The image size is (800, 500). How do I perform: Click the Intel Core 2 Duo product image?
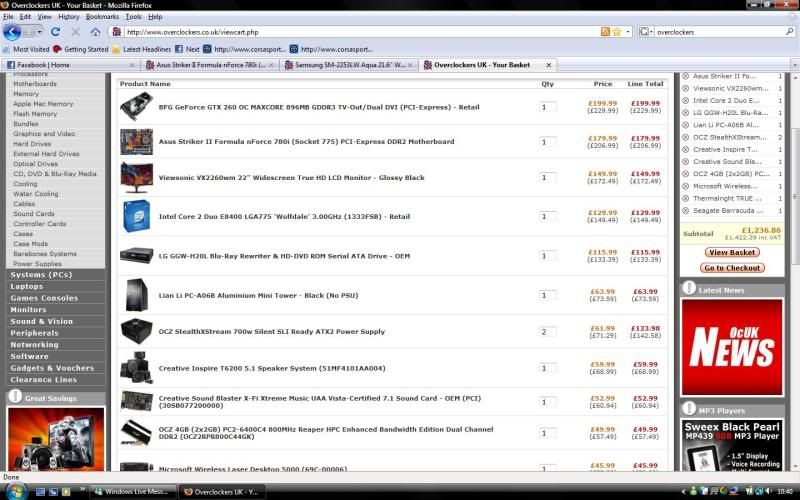(136, 215)
